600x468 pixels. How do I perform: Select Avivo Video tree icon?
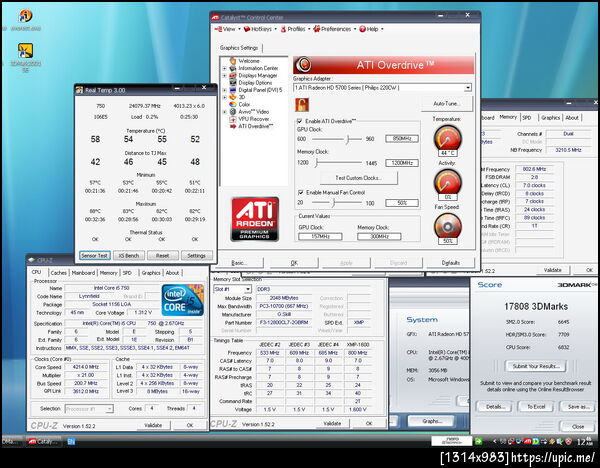pos(233,112)
